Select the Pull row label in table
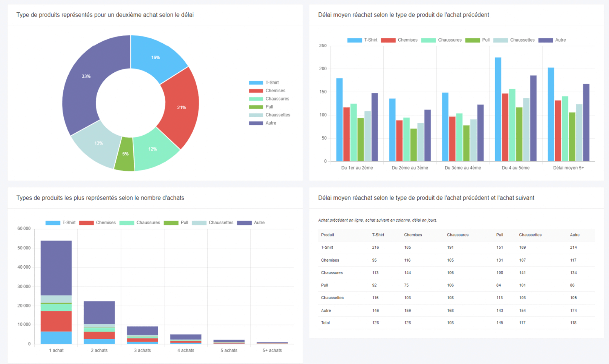This screenshot has height=364, width=609. 324,285
